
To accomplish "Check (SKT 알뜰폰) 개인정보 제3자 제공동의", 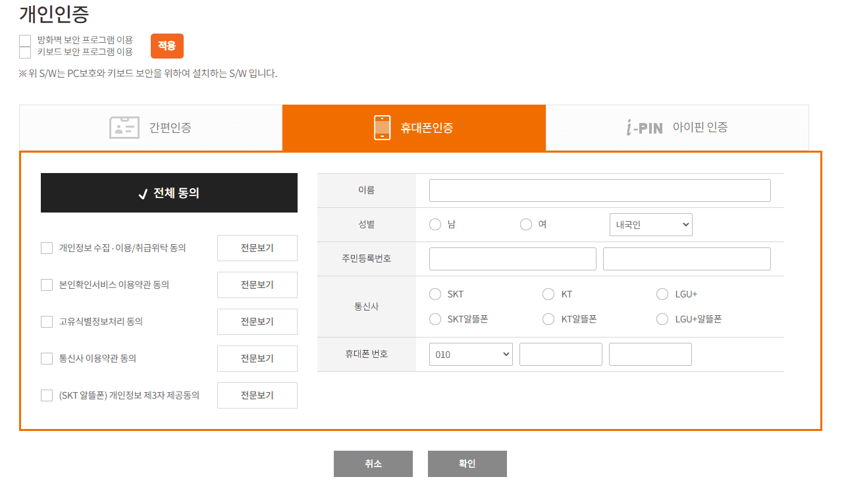I will (47, 395).
